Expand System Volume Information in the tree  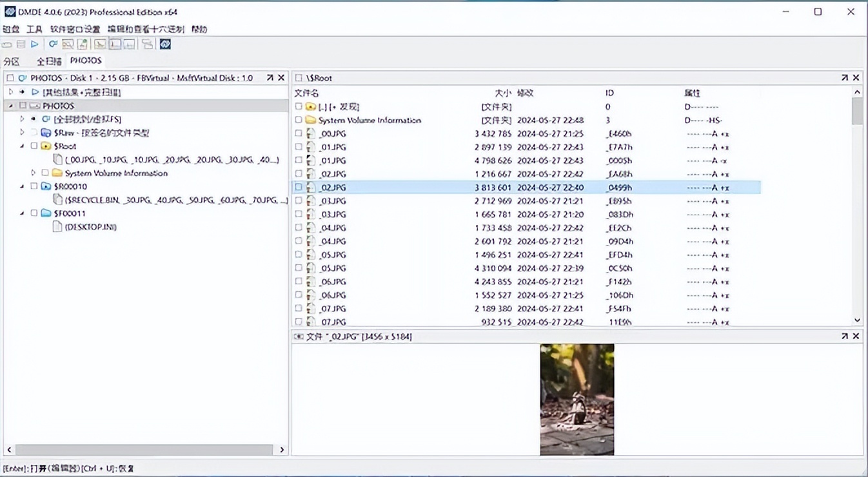[x=34, y=173]
